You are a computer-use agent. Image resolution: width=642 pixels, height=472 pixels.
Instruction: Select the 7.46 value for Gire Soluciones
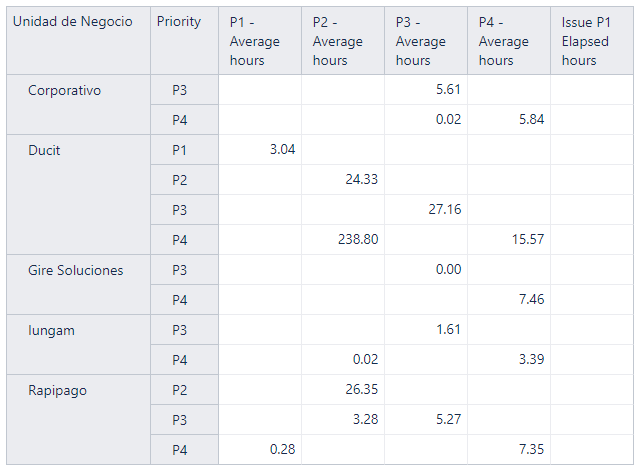click(x=509, y=300)
